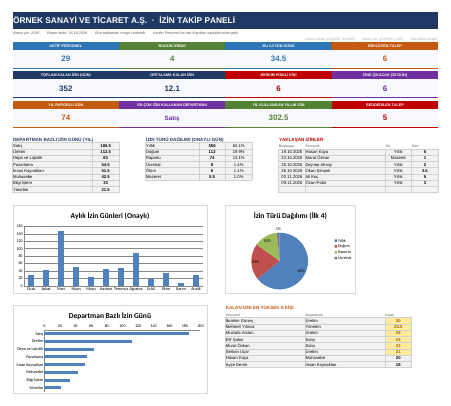Select the Mazeret type cell for Murat Özkan
This screenshot has width=451, height=406.
(x=398, y=158)
